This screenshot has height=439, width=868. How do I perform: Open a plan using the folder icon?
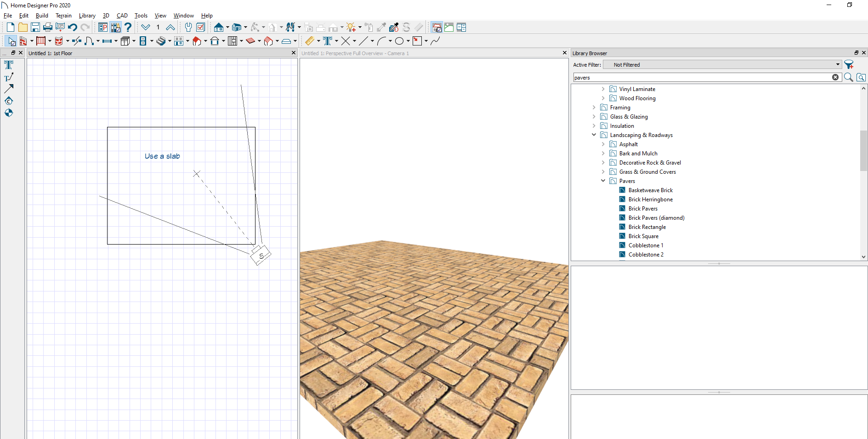(23, 28)
